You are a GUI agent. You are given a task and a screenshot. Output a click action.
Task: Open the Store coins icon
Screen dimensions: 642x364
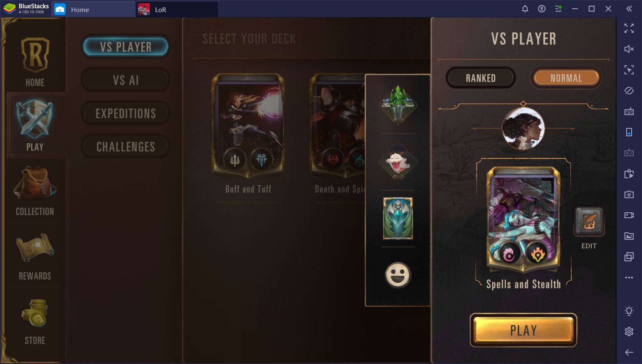coord(35,313)
